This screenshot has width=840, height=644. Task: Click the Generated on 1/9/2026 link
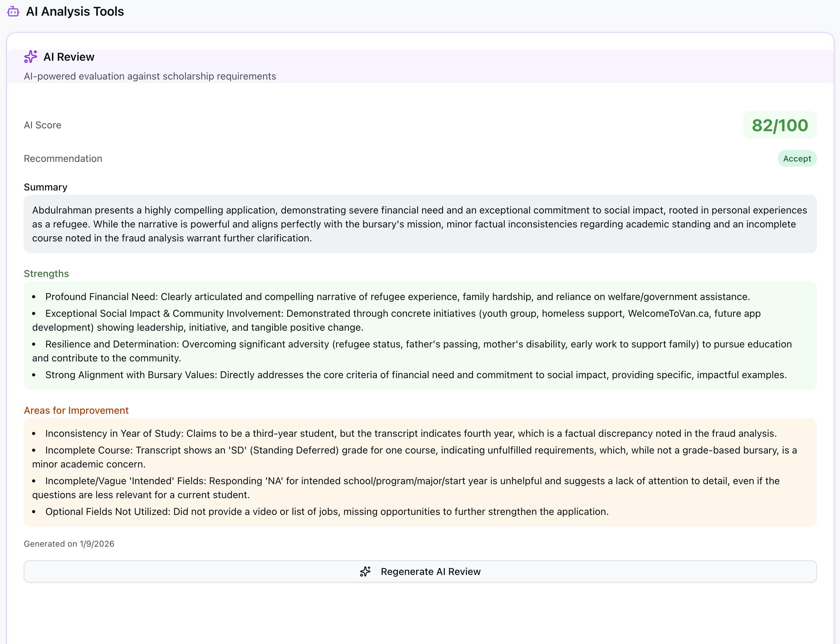[x=69, y=544]
